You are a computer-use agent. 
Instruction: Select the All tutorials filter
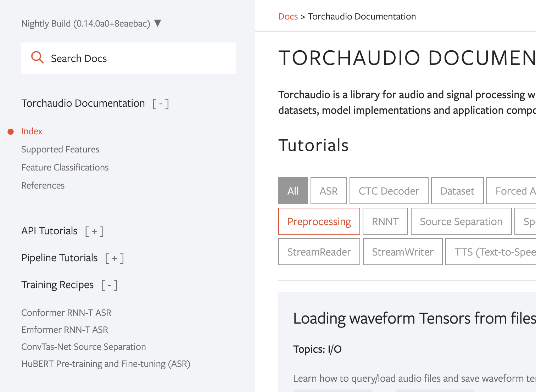(293, 191)
